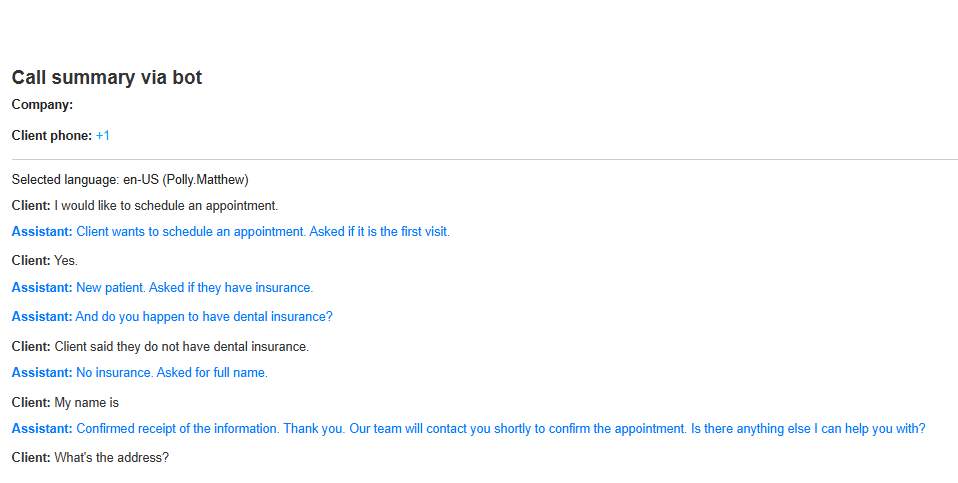Click the client's "Yes." response
This screenshot has height=483, width=958.
click(x=66, y=261)
